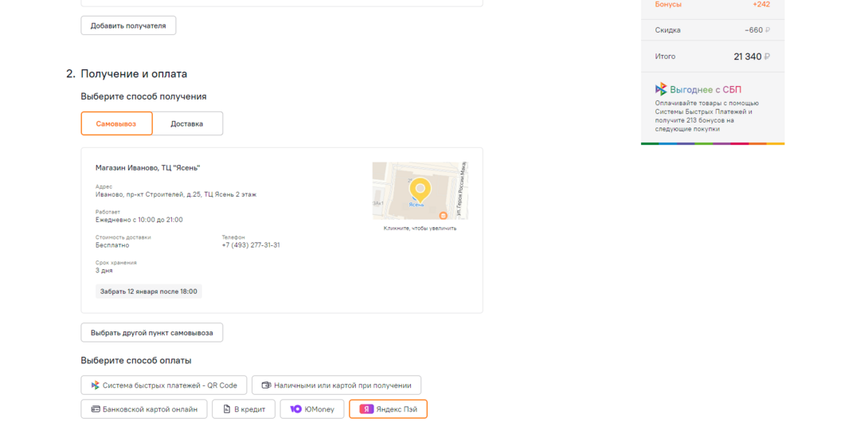The width and height of the screenshot is (868, 430).
Task: Click the SBP logo beside "Выгоднее с СБП"
Action: (x=661, y=89)
